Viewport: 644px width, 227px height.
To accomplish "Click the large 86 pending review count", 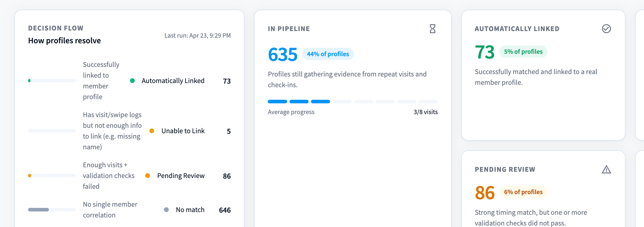I will (x=485, y=193).
